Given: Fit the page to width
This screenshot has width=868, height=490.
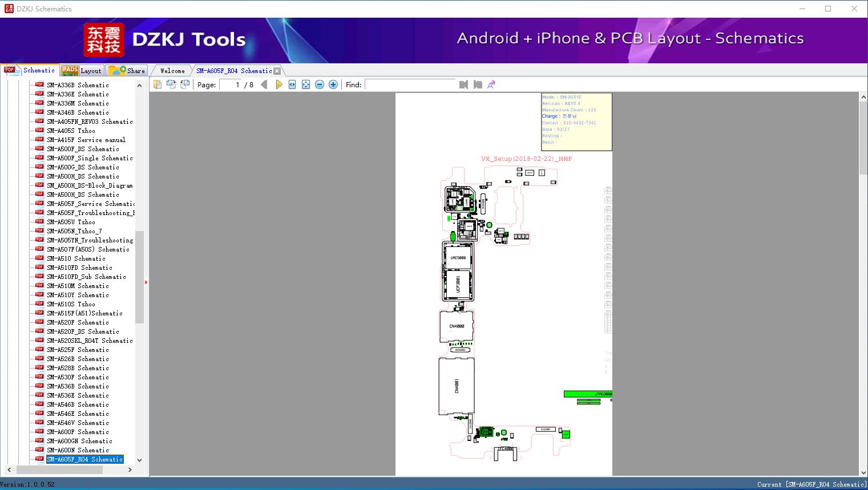Looking at the screenshot, I should coord(292,84).
